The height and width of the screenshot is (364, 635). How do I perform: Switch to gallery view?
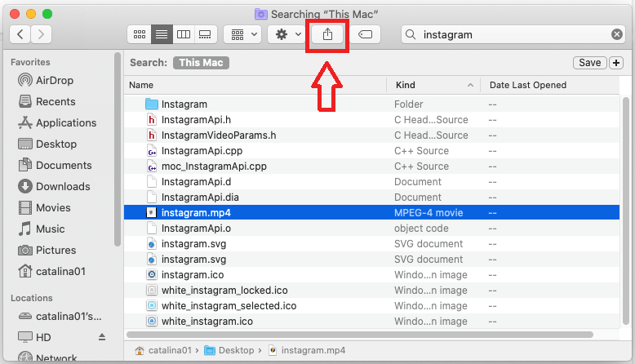[206, 34]
